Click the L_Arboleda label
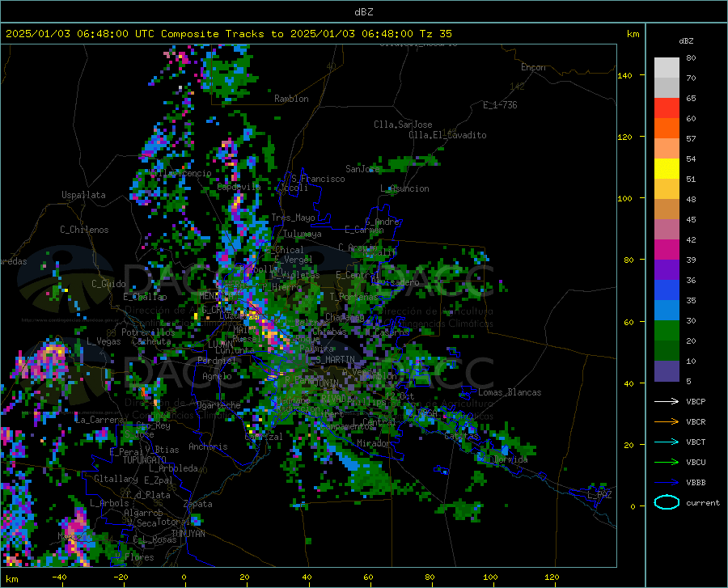Viewport: 728px width, 588px height. [173, 468]
